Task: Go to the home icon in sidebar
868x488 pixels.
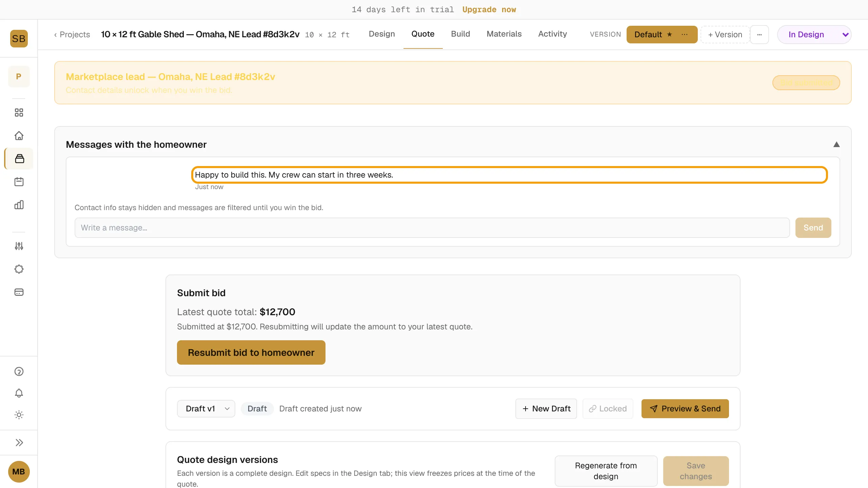Action: (19, 136)
